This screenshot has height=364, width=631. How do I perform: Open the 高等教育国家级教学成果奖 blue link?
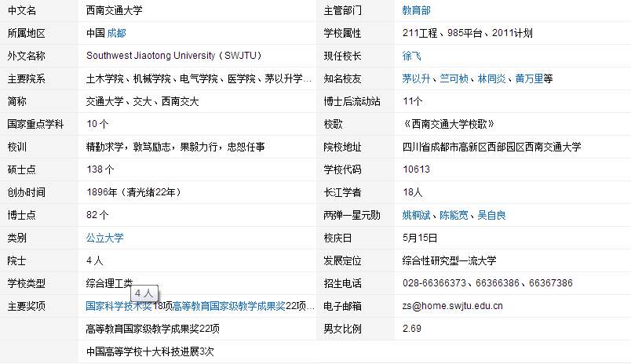click(x=229, y=306)
